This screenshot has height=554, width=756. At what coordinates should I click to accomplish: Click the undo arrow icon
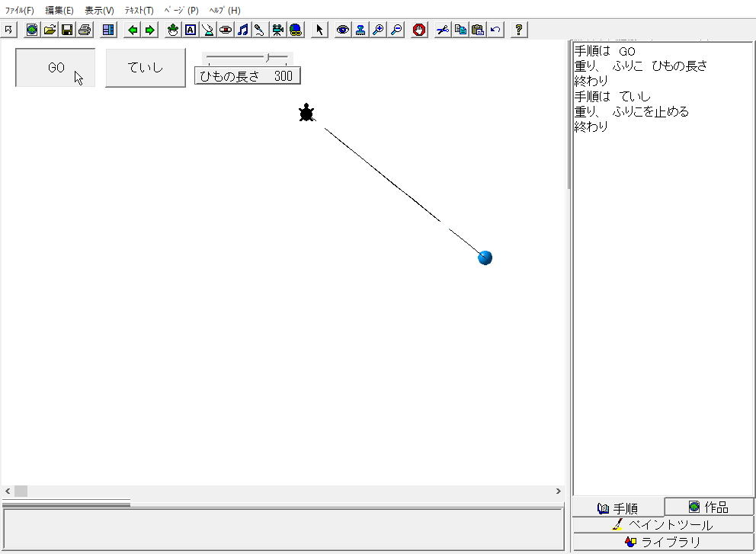click(496, 30)
